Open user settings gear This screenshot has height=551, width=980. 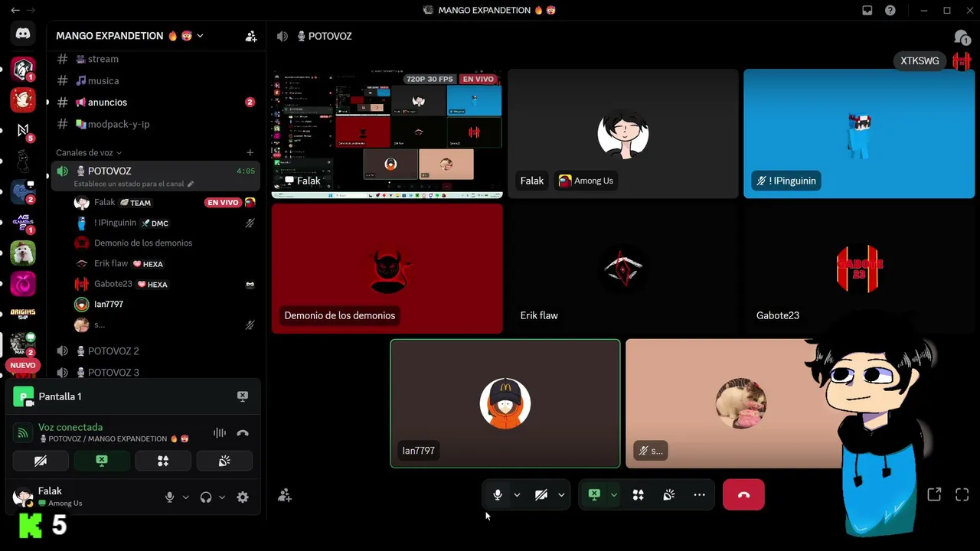(x=243, y=497)
